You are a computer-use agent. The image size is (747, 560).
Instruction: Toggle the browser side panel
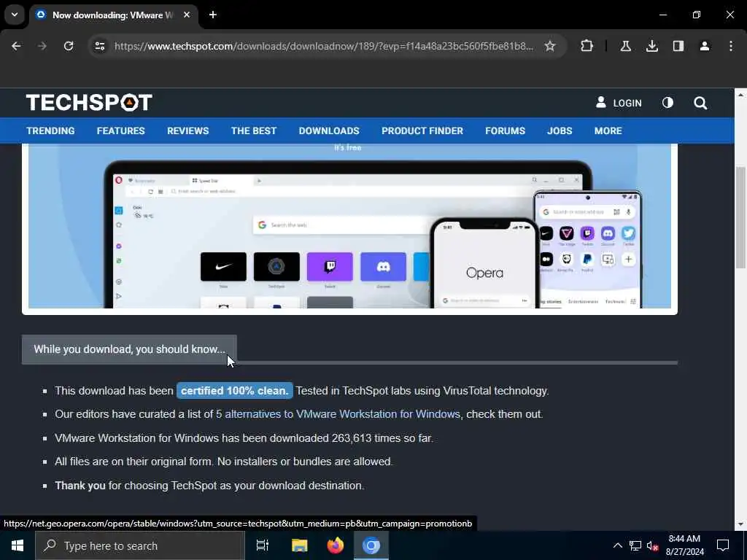(x=678, y=46)
